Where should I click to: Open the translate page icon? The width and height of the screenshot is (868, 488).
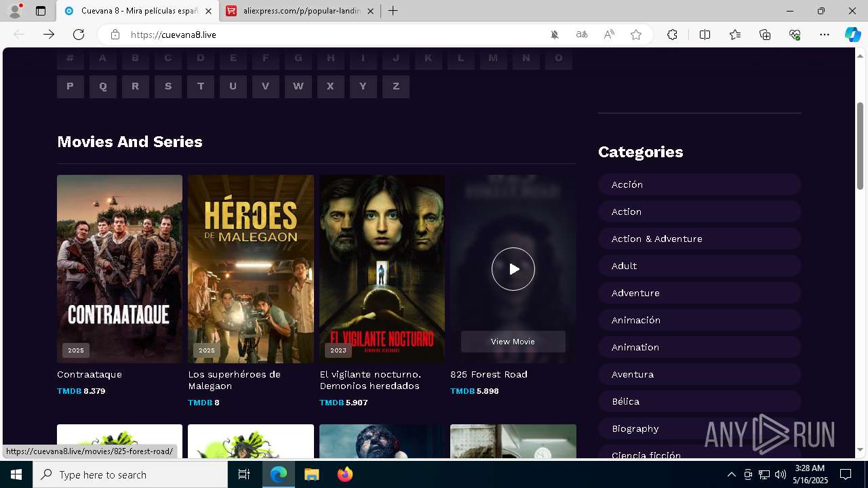[582, 35]
